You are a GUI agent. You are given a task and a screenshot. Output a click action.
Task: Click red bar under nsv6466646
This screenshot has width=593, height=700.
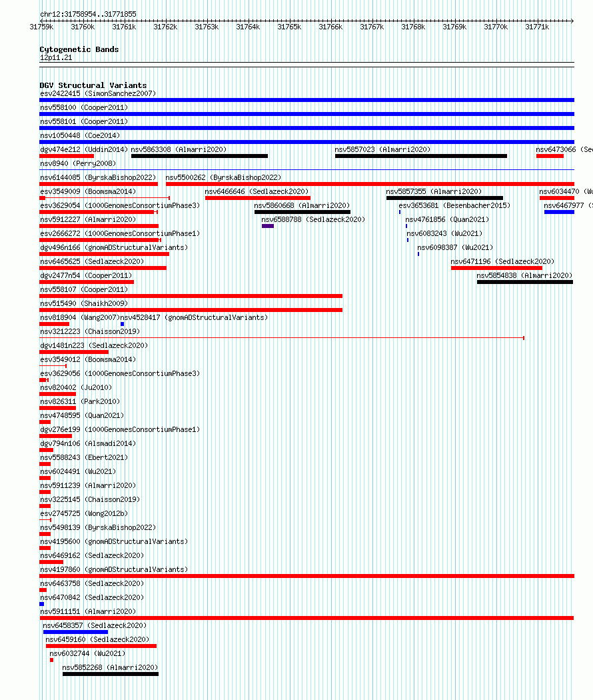[x=258, y=198]
